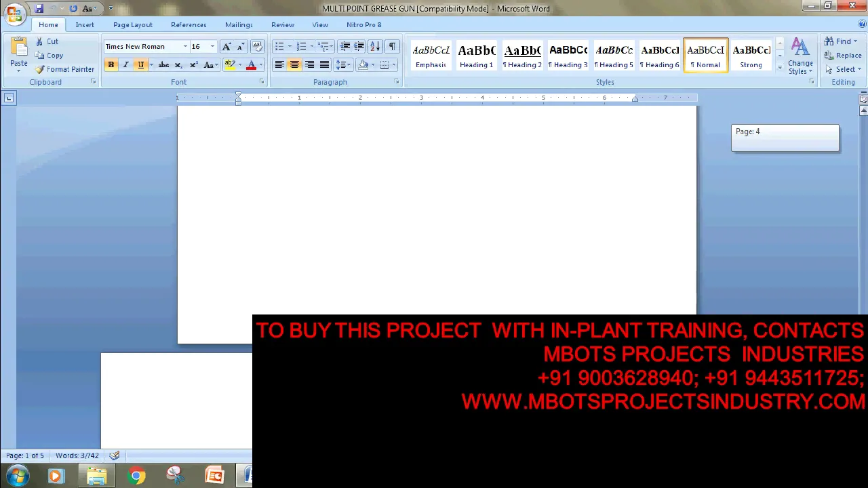Open Change Styles menu
868x488 pixels.
800,56
